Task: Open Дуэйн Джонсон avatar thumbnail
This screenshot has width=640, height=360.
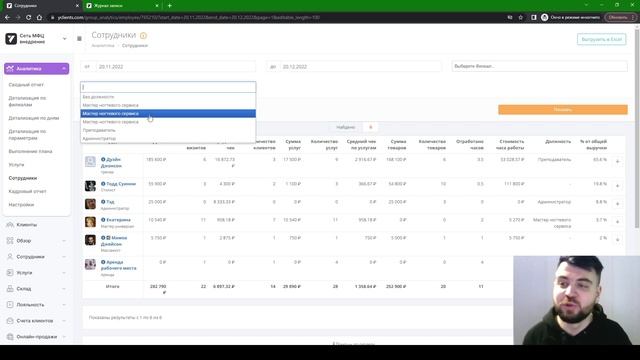Action: tap(90, 162)
